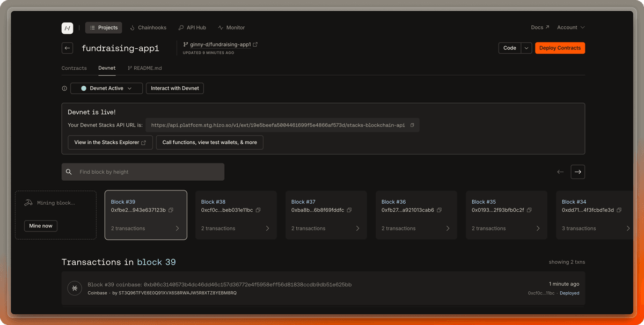This screenshot has height=325, width=644.
Task: Copy the Block #35 hash
Action: [x=529, y=210]
